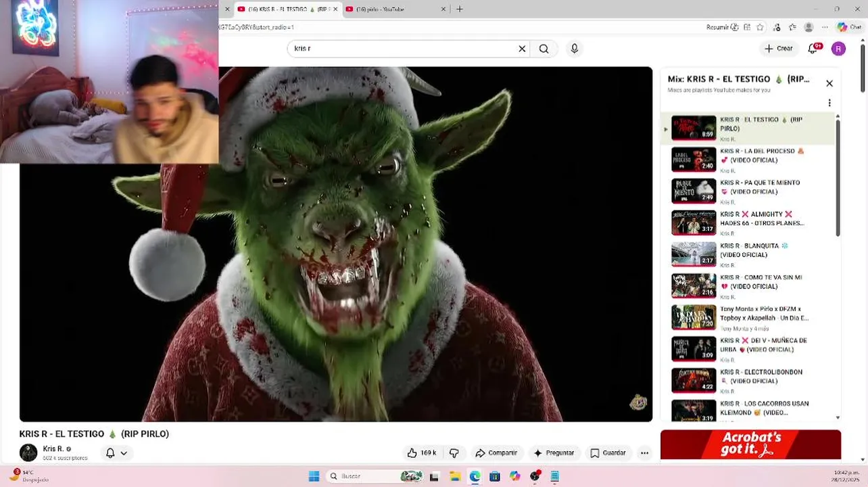Add page to browser favorites star
868x487 pixels.
pos(761,27)
